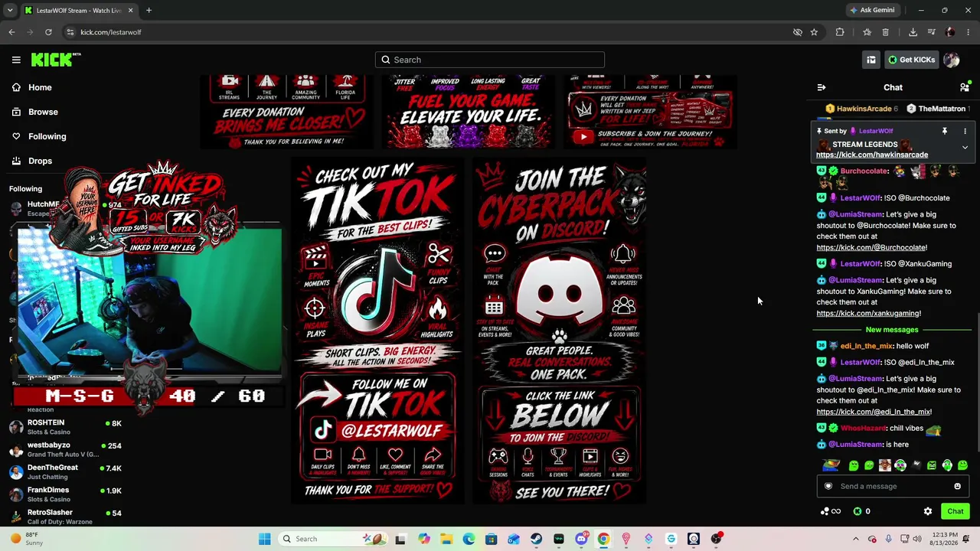This screenshot has height=551, width=980.
Task: Select DeenTheGreat channel in sidebar
Action: tap(66, 471)
